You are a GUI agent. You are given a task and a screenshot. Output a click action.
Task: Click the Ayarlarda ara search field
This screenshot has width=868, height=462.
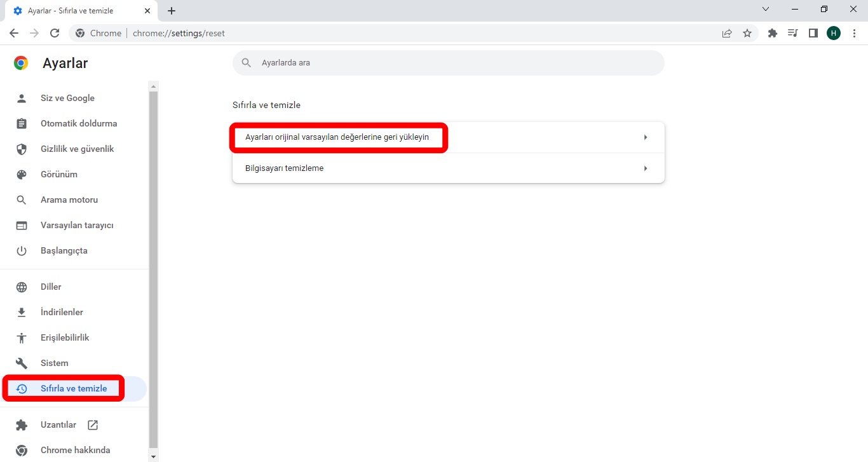[x=448, y=63]
